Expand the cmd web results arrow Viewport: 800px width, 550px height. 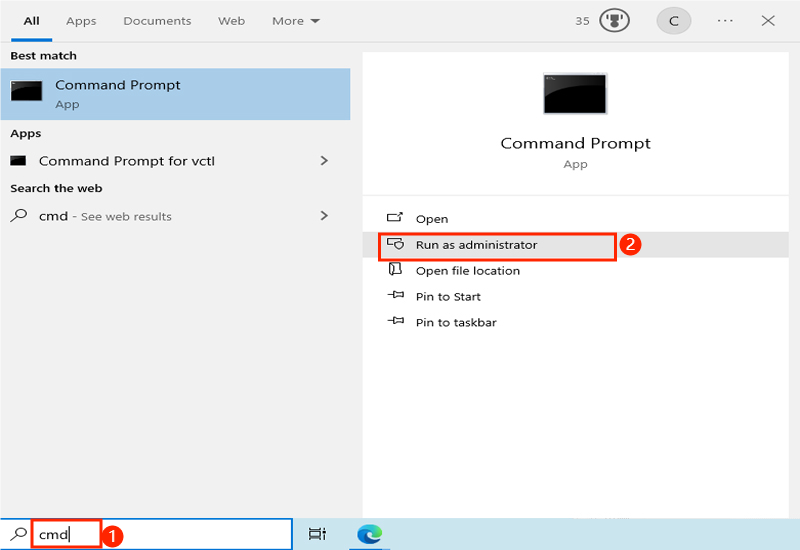(324, 216)
